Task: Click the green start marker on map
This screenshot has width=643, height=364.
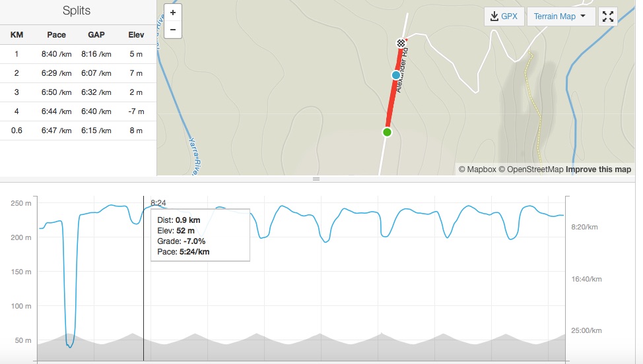Action: point(387,132)
